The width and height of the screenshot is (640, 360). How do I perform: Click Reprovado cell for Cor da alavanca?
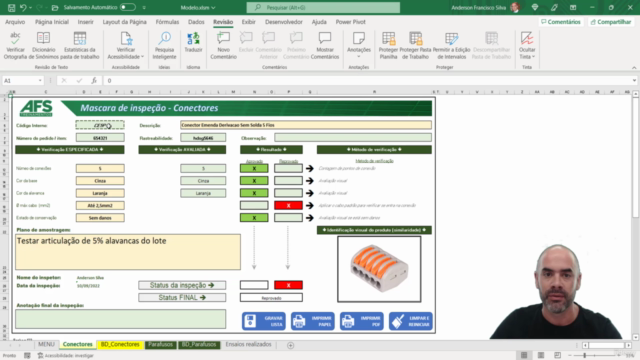click(x=288, y=193)
